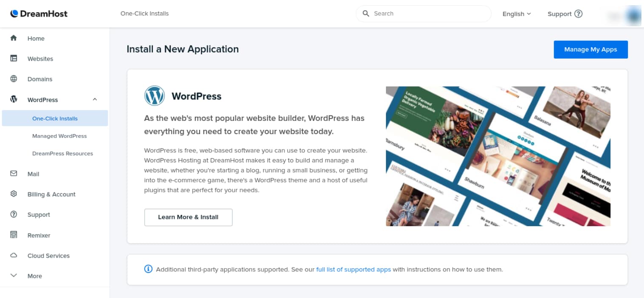The image size is (644, 298).
Task: Click the Search input field
Action: [423, 13]
